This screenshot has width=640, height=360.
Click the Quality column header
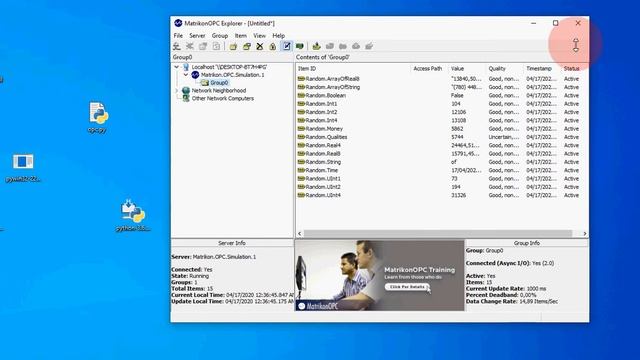coord(504,69)
